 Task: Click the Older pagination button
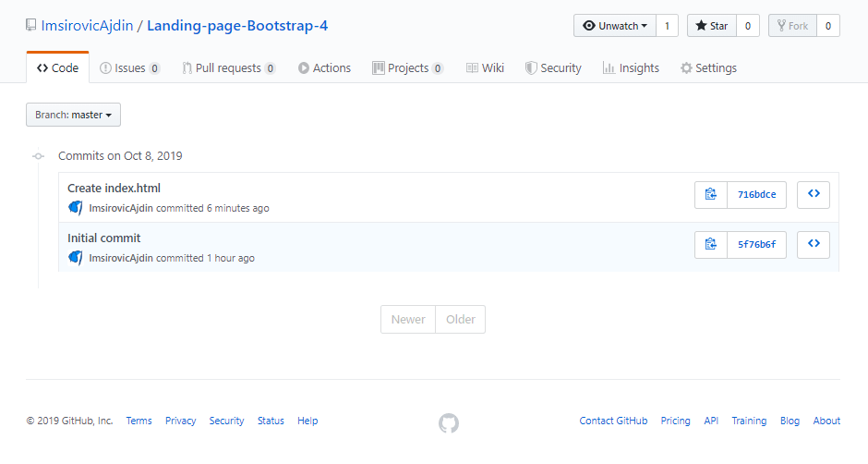(x=461, y=319)
